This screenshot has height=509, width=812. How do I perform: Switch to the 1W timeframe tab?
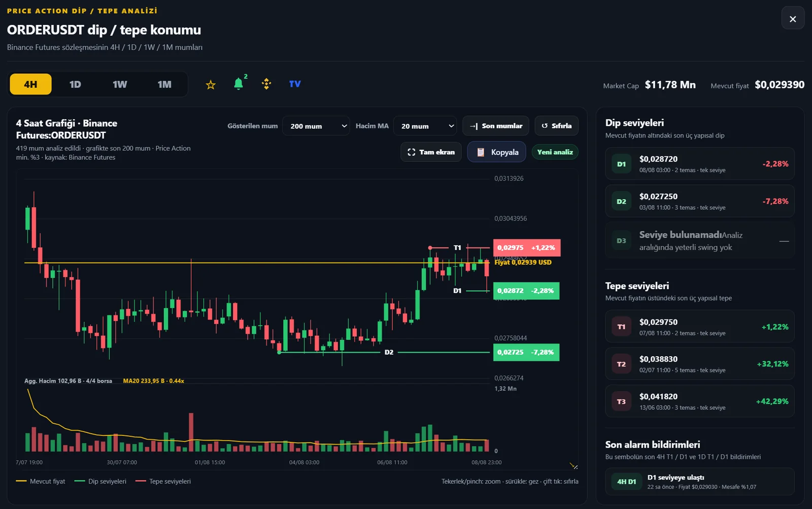coord(120,84)
